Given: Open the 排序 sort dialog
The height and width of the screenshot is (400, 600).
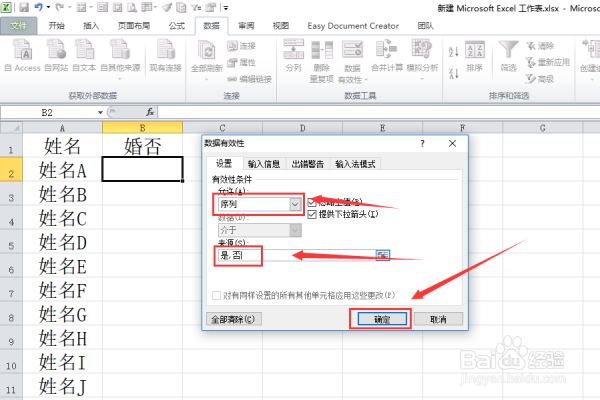Looking at the screenshot, I should pos(474,57).
